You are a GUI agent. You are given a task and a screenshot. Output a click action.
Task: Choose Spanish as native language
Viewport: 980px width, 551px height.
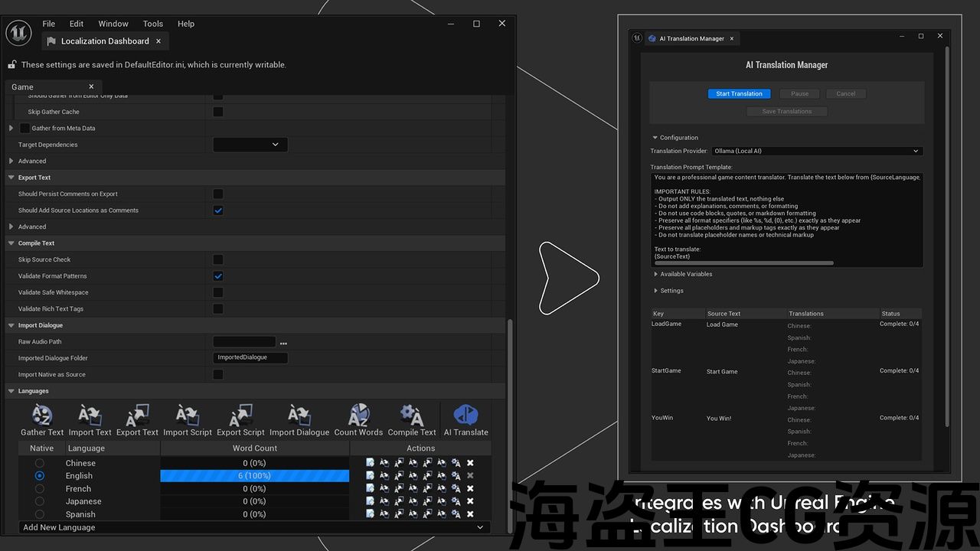pyautogui.click(x=40, y=514)
